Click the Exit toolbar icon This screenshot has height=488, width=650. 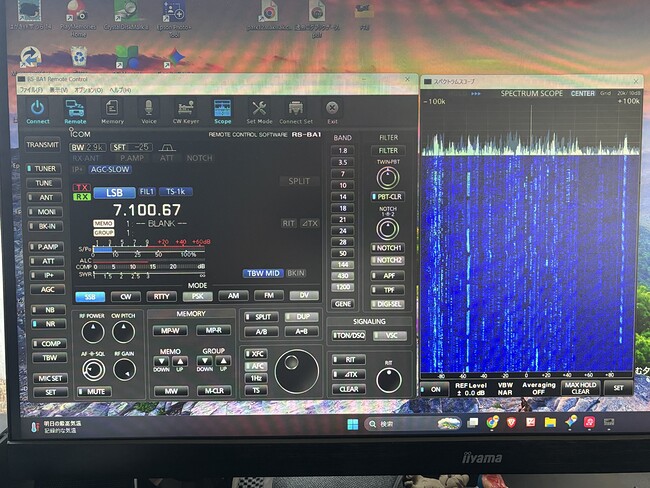332,111
